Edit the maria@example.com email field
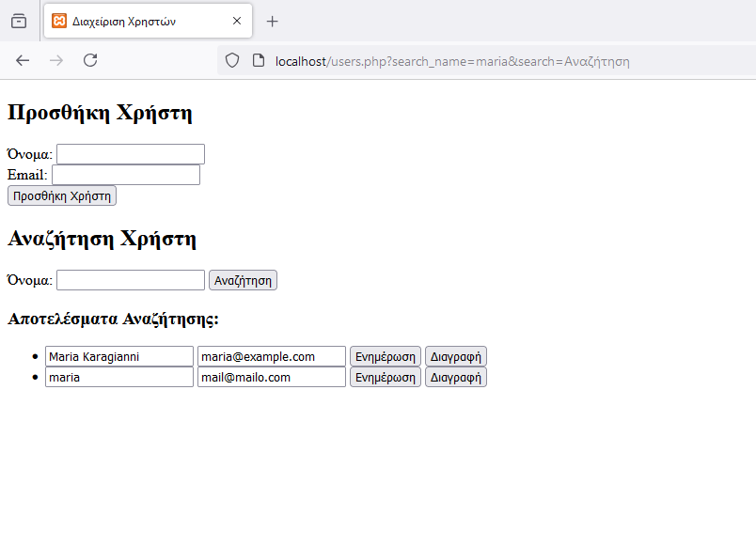 click(x=271, y=356)
